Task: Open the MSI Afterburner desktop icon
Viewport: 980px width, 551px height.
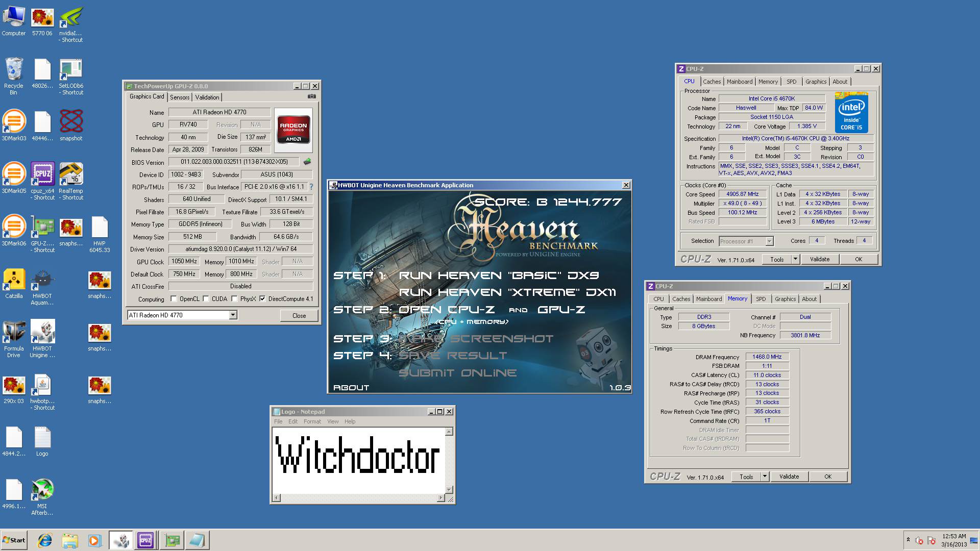Action: (x=42, y=497)
